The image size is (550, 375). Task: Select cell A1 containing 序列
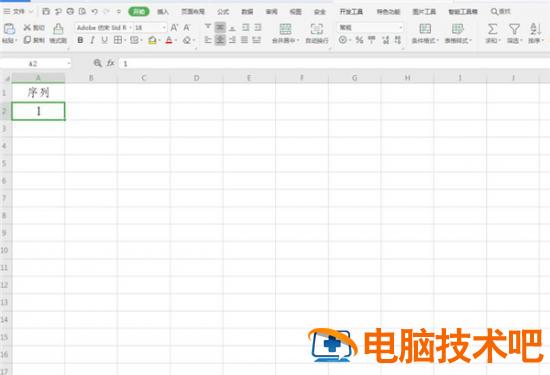click(38, 93)
